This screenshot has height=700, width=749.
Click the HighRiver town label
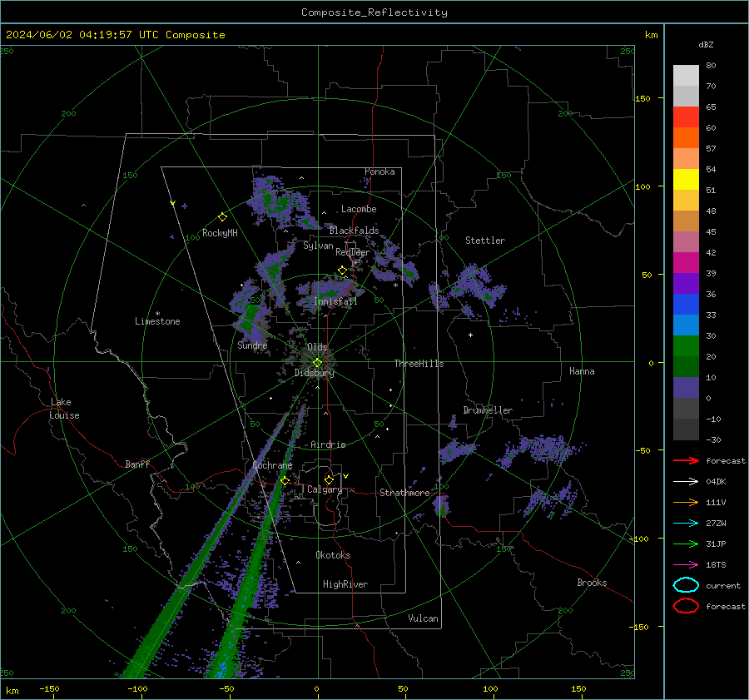point(345,584)
